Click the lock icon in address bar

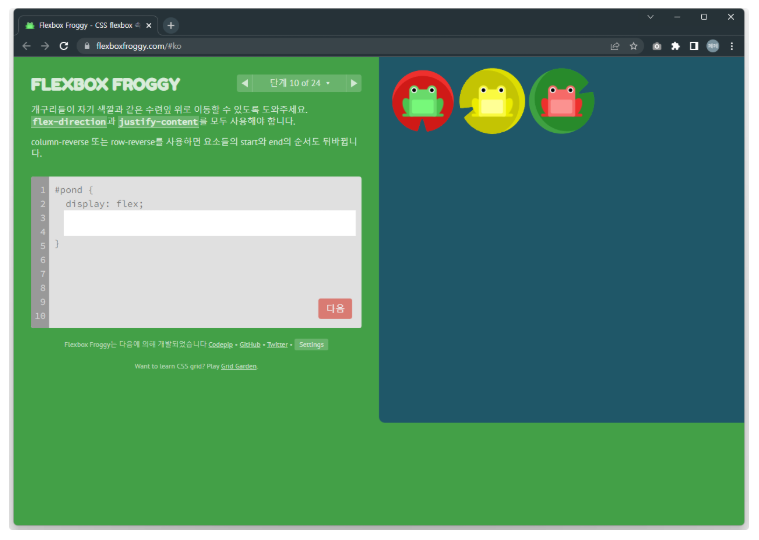87,46
